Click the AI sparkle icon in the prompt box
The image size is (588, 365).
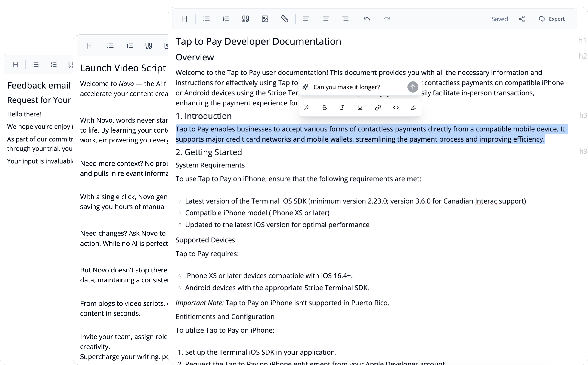(306, 87)
